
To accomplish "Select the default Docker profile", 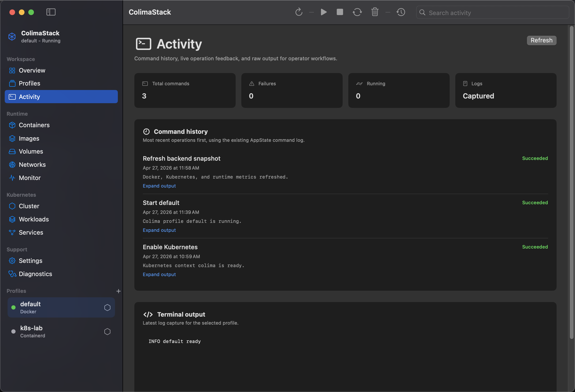I will [61, 308].
